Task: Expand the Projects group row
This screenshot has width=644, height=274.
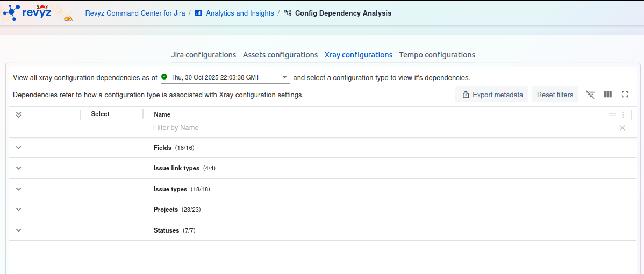Action: tap(18, 210)
